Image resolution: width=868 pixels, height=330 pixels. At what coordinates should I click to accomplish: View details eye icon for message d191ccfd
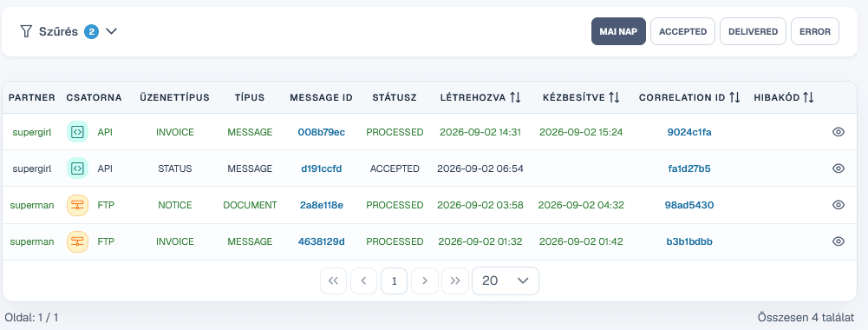click(x=839, y=168)
